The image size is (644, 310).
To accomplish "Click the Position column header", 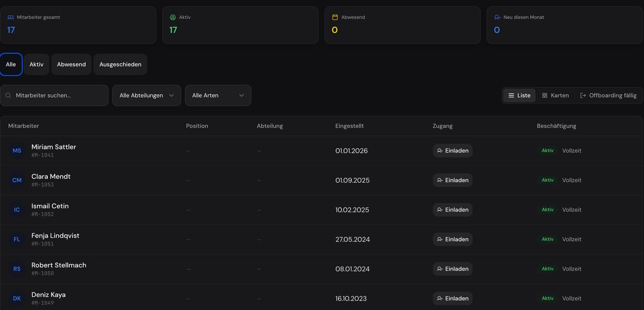I will [197, 126].
